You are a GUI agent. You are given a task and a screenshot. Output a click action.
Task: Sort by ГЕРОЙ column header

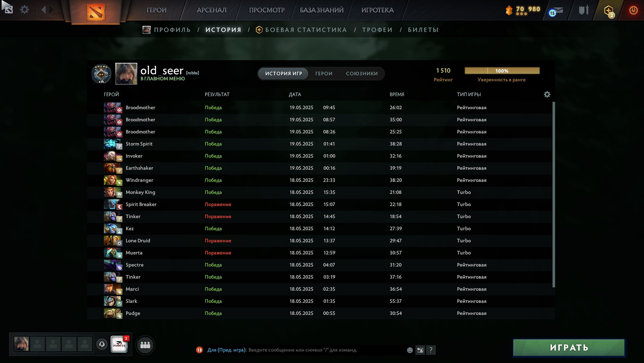pyautogui.click(x=111, y=94)
